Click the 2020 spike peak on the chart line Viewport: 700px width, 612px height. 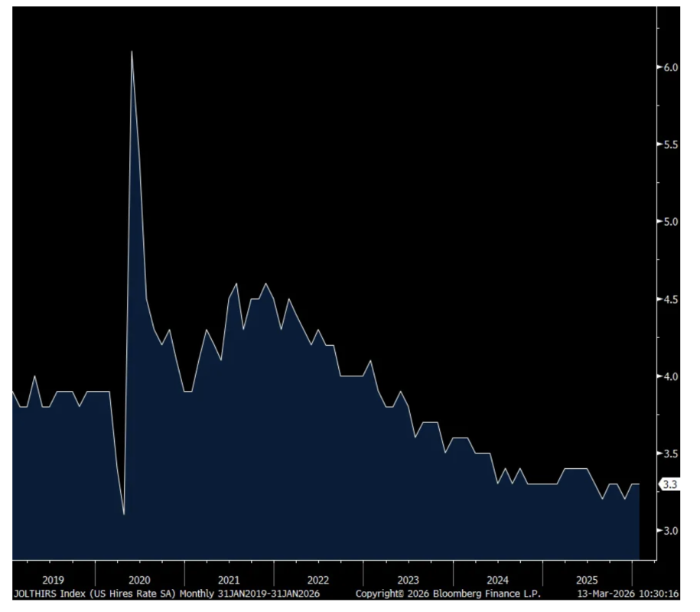[132, 52]
